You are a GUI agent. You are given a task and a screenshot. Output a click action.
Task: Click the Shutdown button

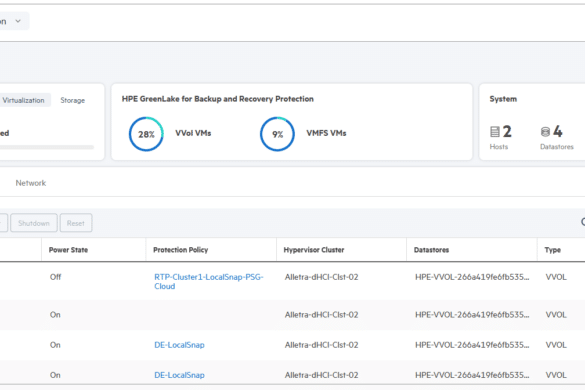point(34,223)
